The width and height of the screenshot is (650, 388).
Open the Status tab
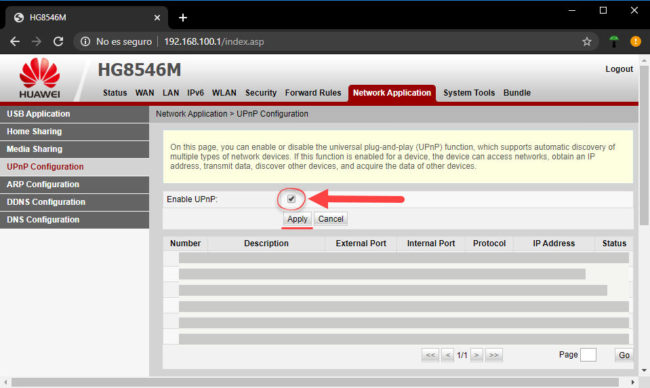pos(115,93)
